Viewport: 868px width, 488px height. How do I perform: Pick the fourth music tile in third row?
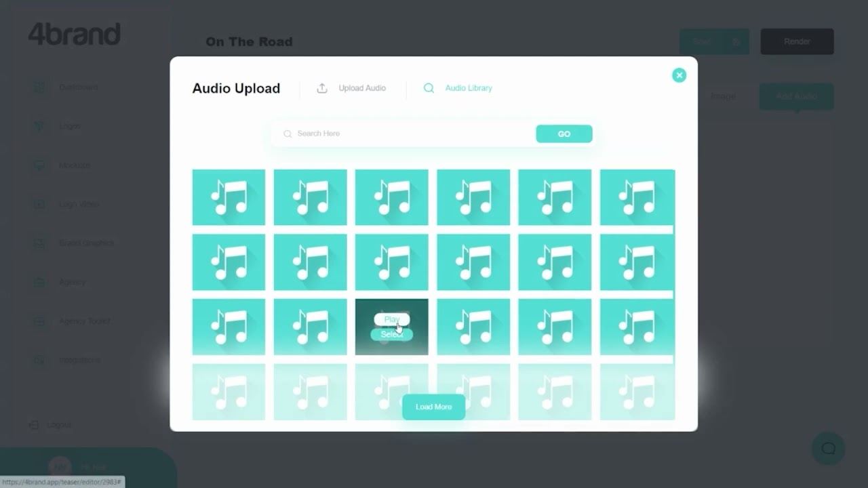(473, 327)
